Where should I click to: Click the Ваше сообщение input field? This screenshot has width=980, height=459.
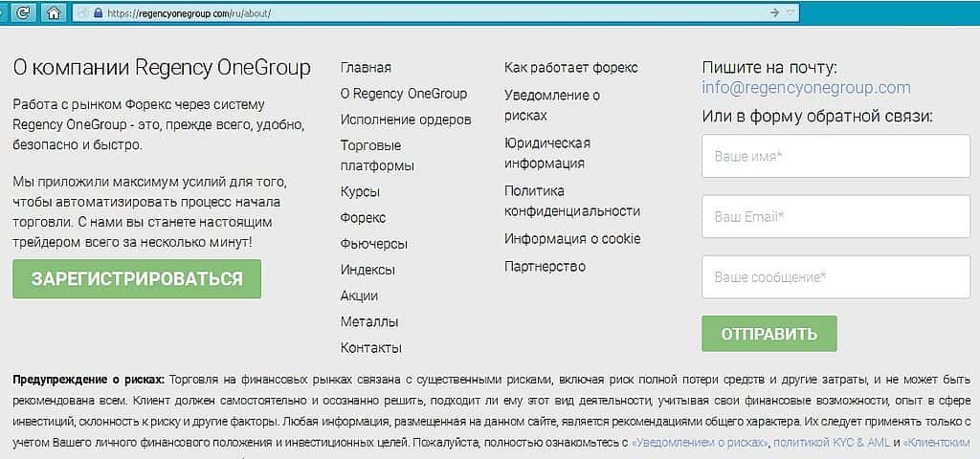tap(835, 277)
